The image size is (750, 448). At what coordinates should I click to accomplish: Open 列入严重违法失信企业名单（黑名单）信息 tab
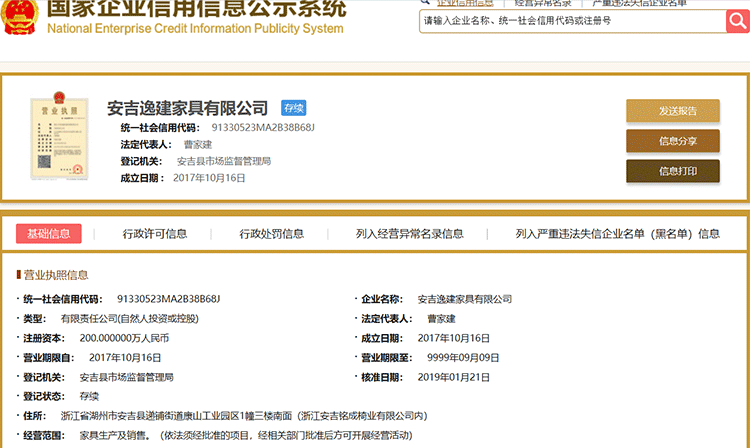618,234
